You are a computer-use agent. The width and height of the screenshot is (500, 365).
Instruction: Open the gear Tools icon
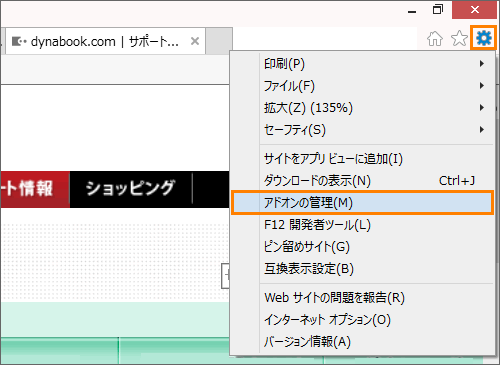click(x=484, y=38)
